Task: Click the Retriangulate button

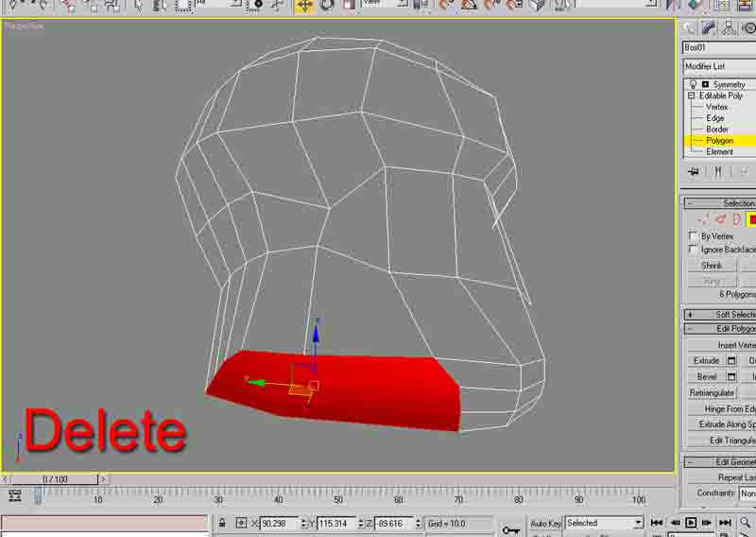Action: tap(712, 392)
